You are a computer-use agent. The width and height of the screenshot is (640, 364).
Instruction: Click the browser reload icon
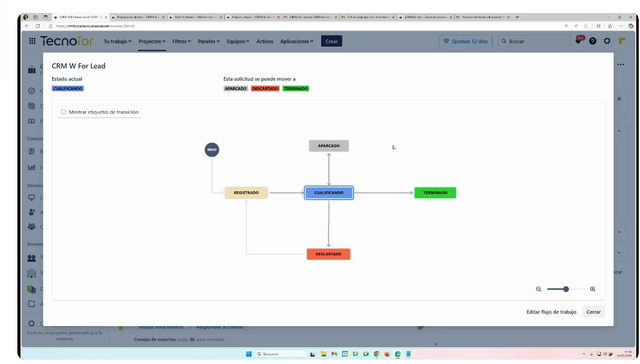click(38, 25)
